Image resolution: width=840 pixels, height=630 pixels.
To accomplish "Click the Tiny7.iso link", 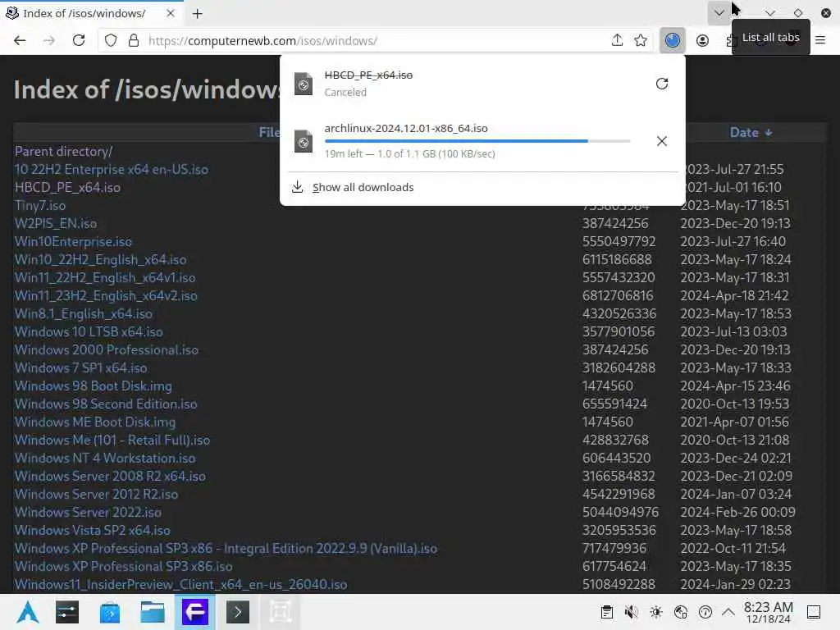I will 40,206.
